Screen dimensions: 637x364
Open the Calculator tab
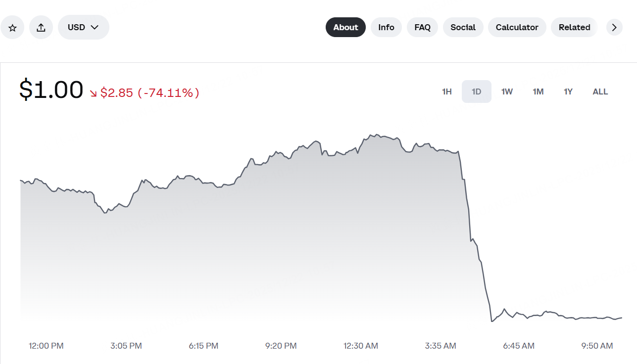point(517,27)
